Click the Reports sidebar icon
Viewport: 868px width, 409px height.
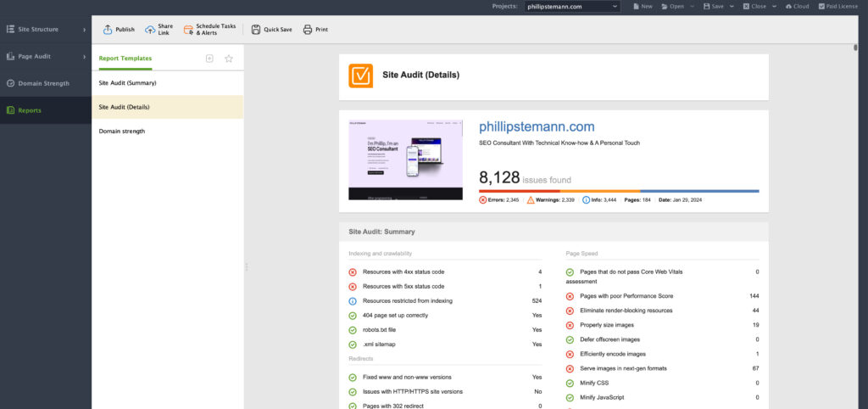click(x=10, y=110)
